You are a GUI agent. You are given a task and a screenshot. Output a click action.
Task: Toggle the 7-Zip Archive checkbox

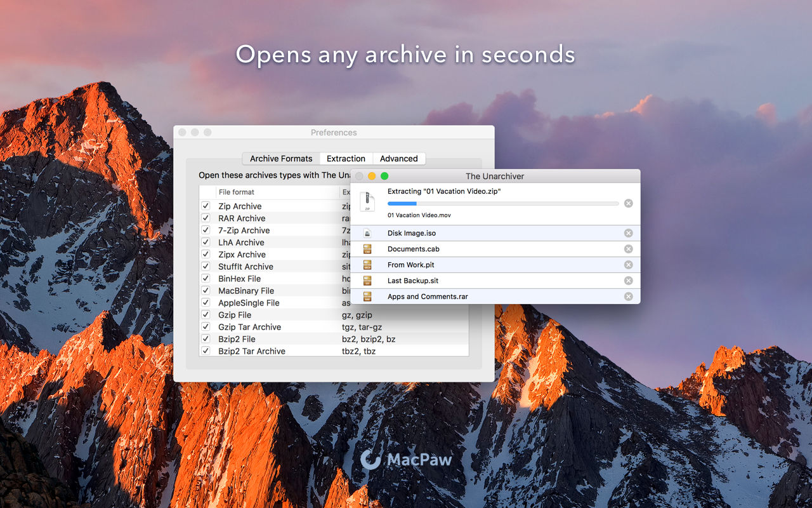(x=206, y=230)
